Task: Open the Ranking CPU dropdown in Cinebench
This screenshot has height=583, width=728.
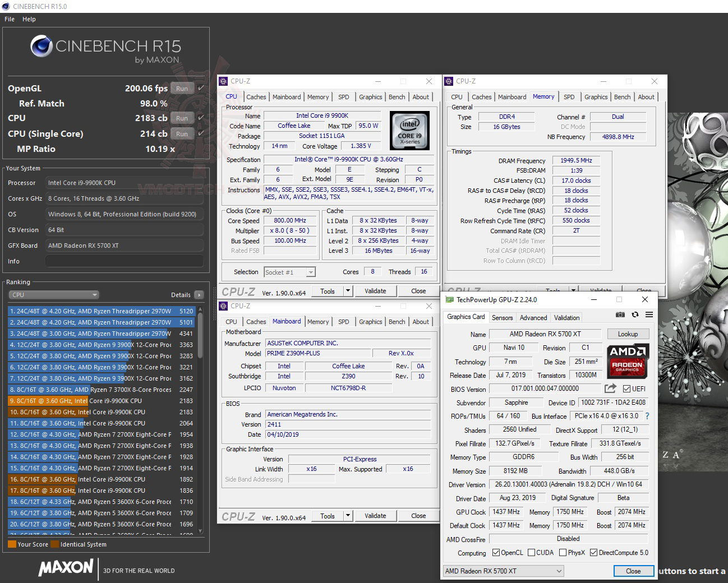Action: tap(53, 294)
